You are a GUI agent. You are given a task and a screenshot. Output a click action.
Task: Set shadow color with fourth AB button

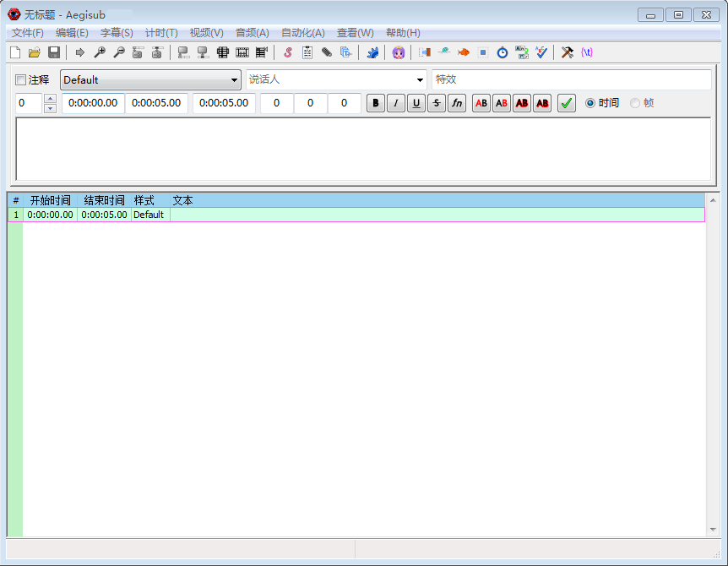click(x=542, y=103)
